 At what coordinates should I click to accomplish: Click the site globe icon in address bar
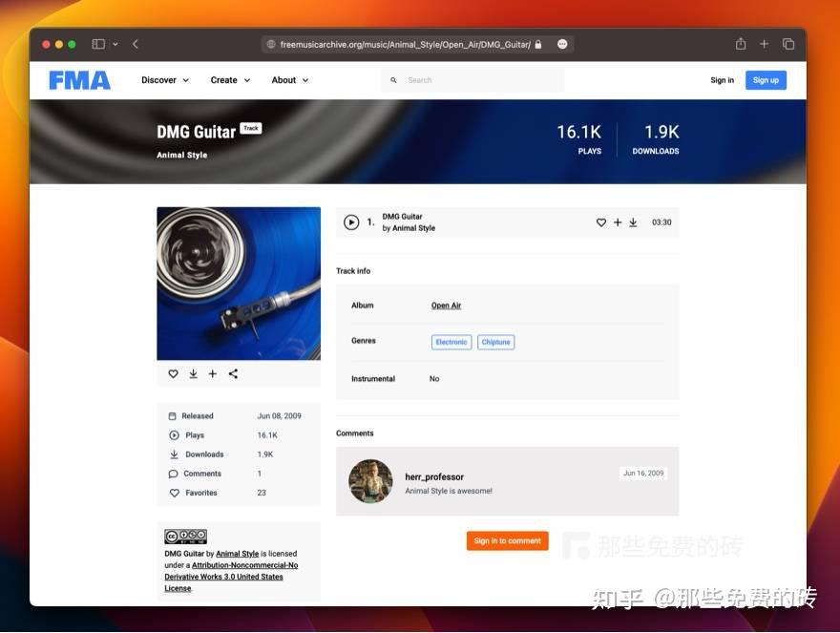271,44
